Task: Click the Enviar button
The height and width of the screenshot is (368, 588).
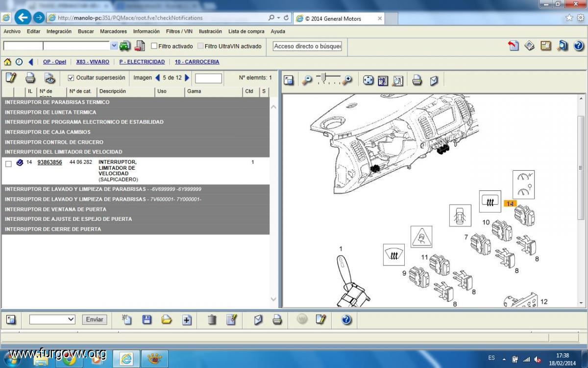Action: (95, 319)
